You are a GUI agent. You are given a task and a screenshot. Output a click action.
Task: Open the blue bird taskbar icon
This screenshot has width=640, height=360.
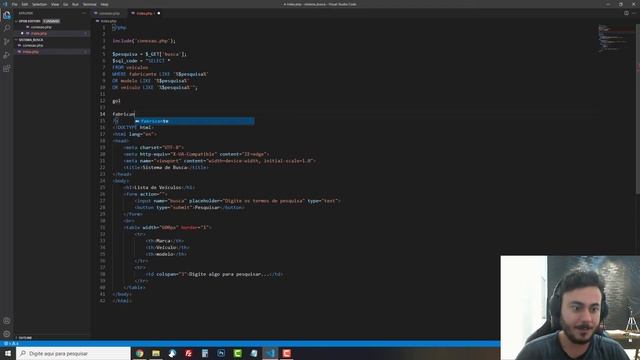tap(172, 353)
